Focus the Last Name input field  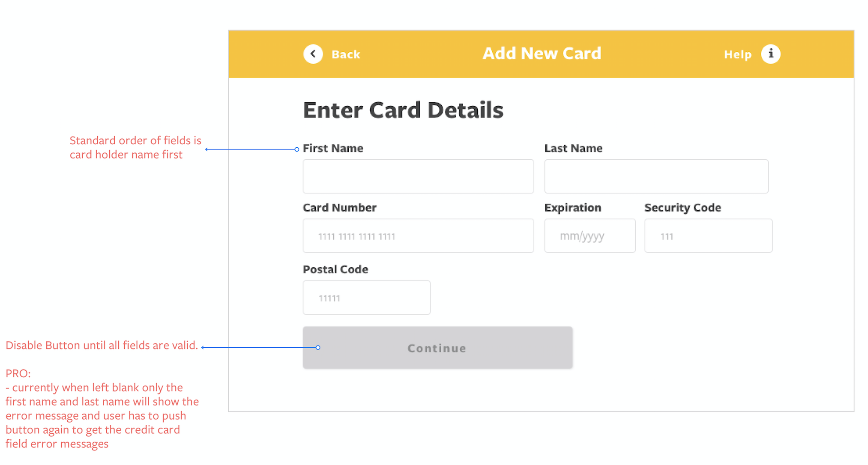[656, 176]
